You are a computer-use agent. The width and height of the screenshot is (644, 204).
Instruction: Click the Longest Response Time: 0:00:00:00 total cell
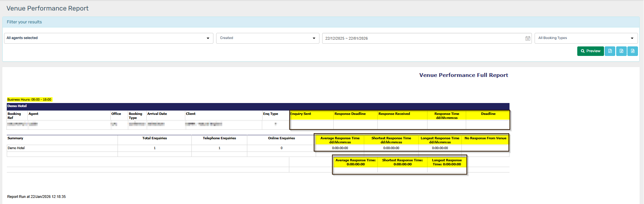[x=447, y=162]
